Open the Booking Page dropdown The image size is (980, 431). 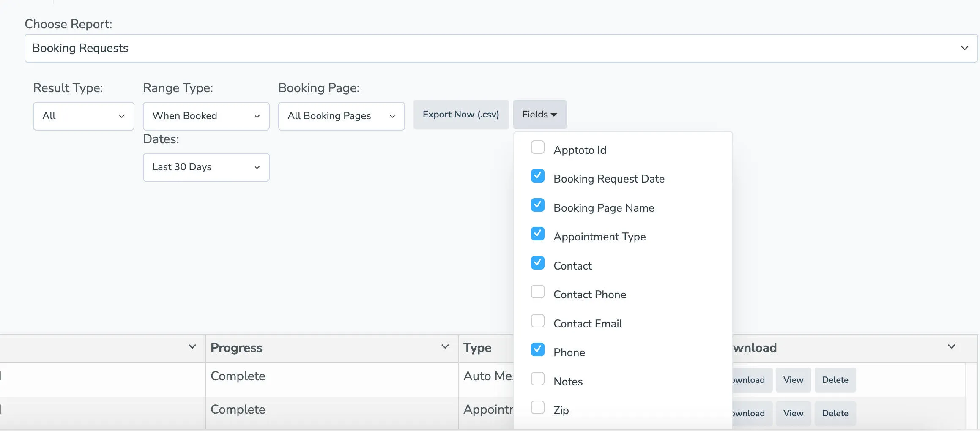(341, 116)
